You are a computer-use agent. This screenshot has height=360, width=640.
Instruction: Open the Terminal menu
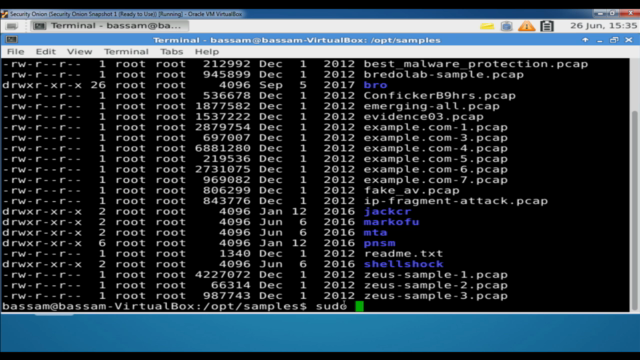tap(126, 52)
